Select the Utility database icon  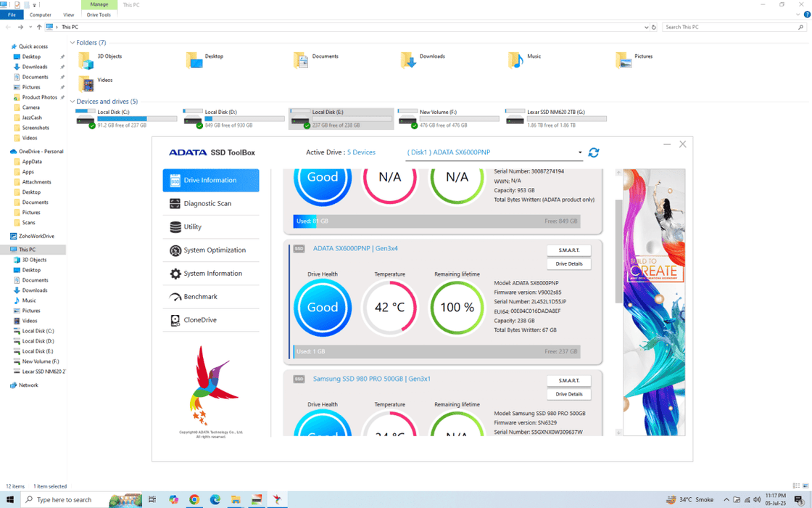pos(175,227)
